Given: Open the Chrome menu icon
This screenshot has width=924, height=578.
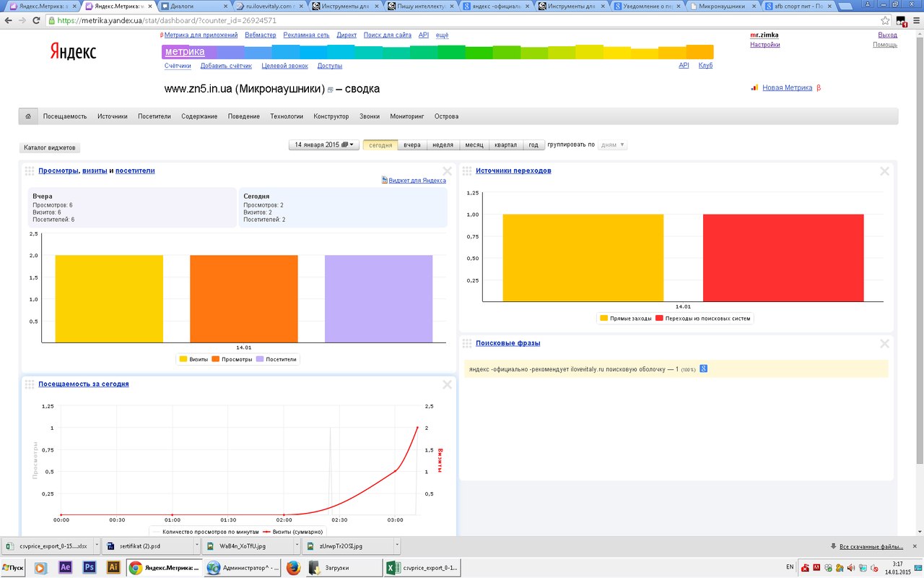Looking at the screenshot, I should [x=915, y=20].
